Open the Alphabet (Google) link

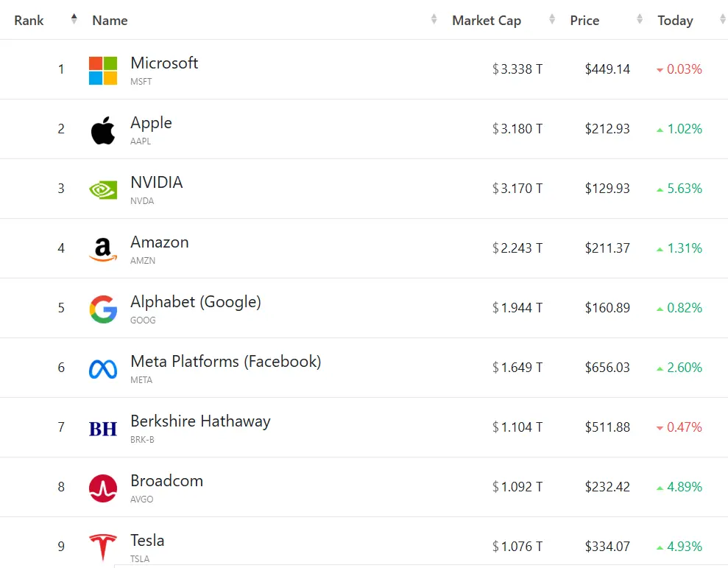point(195,302)
